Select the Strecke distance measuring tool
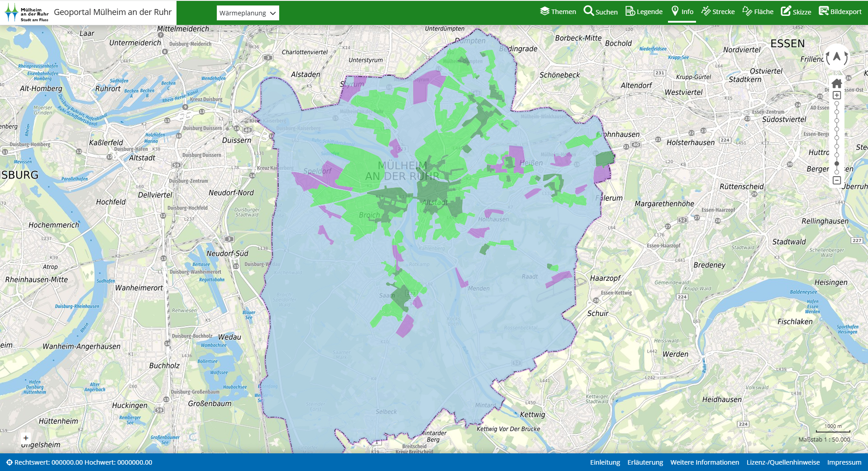Screen dimensions: 868x471 tap(718, 11)
